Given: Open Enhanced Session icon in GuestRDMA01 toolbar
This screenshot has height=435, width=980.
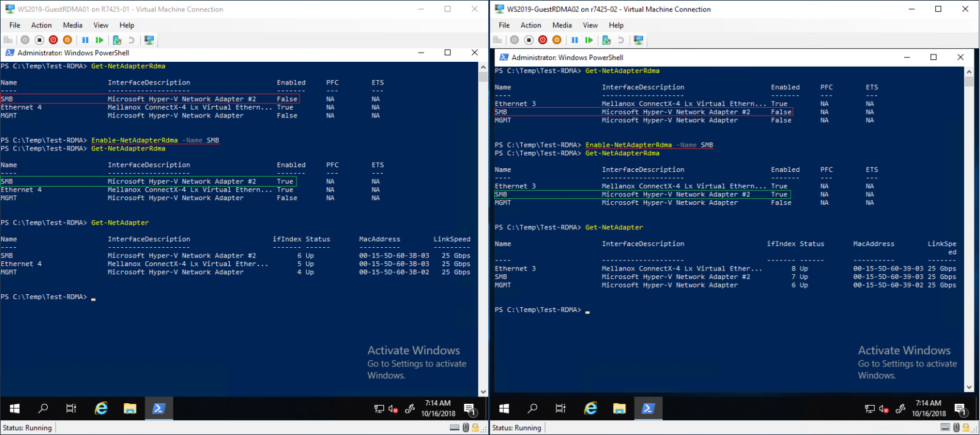Looking at the screenshot, I should (x=148, y=40).
